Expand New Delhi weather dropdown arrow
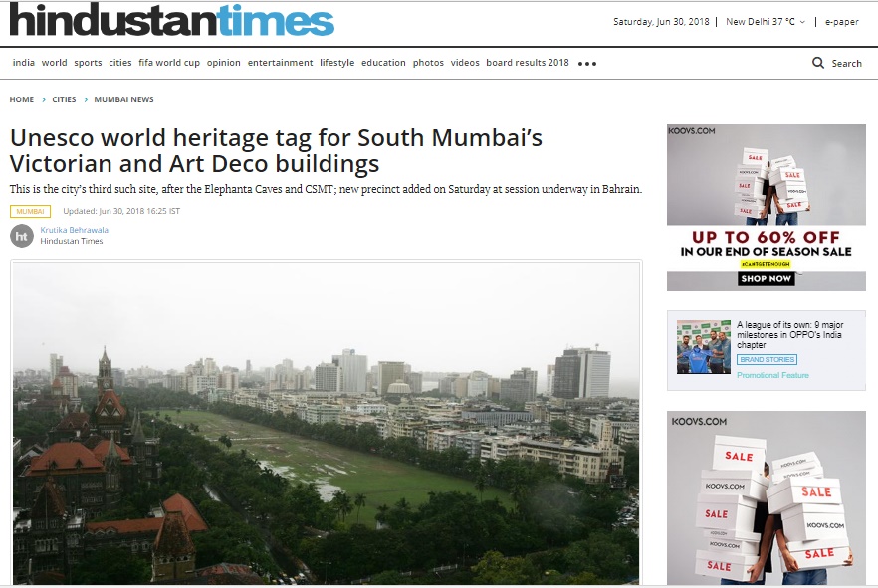Screen dimensions: 878x588 point(802,22)
